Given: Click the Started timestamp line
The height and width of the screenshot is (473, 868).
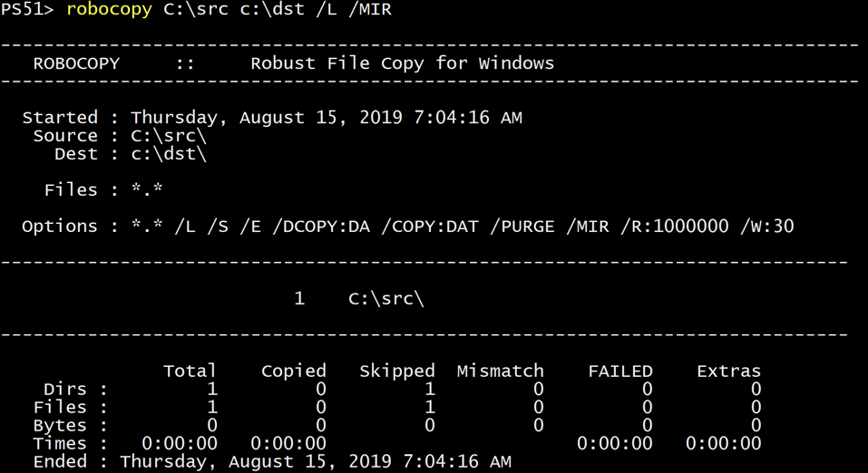Looking at the screenshot, I should (272, 117).
